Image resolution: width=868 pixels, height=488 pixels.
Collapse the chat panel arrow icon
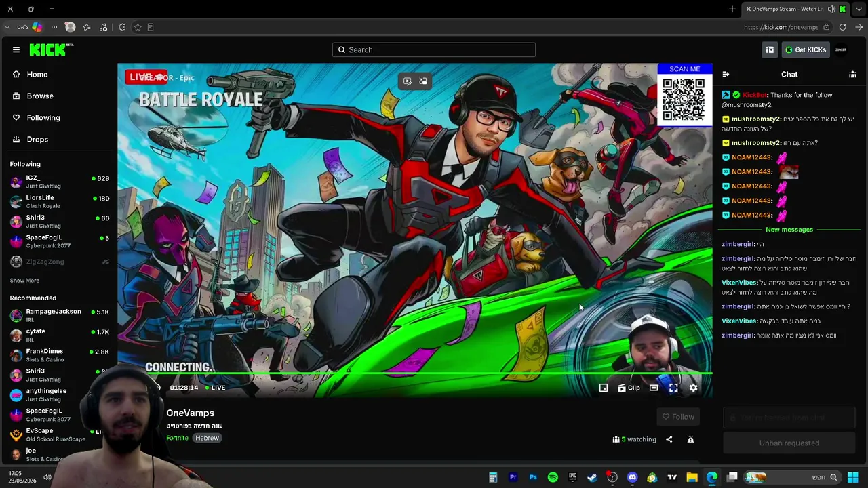[x=726, y=75]
